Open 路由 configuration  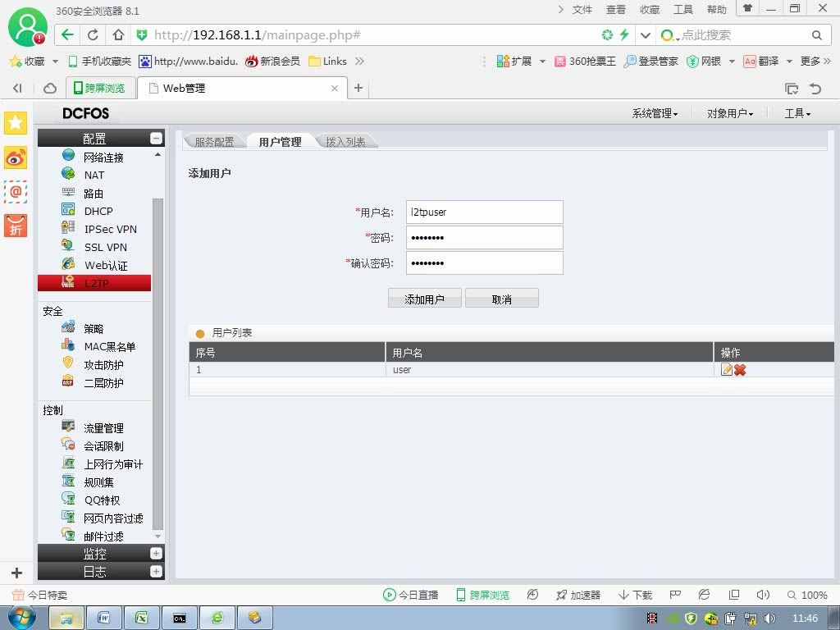pyautogui.click(x=94, y=194)
